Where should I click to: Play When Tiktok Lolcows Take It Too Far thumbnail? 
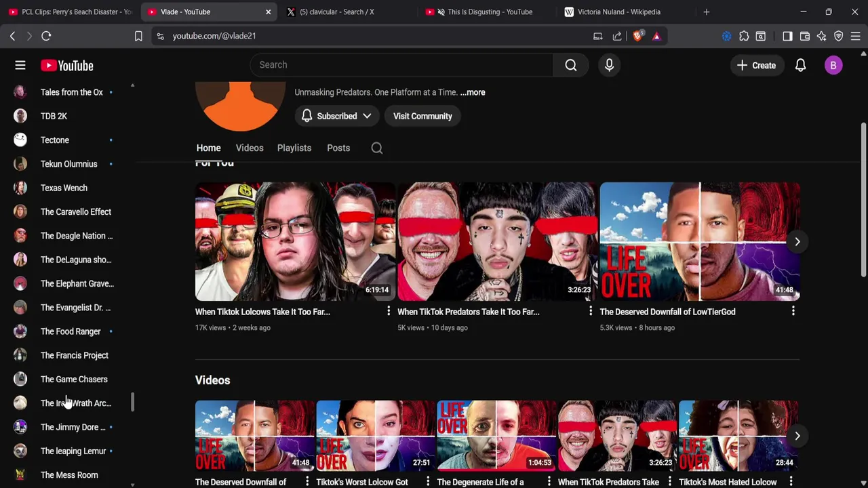point(295,241)
